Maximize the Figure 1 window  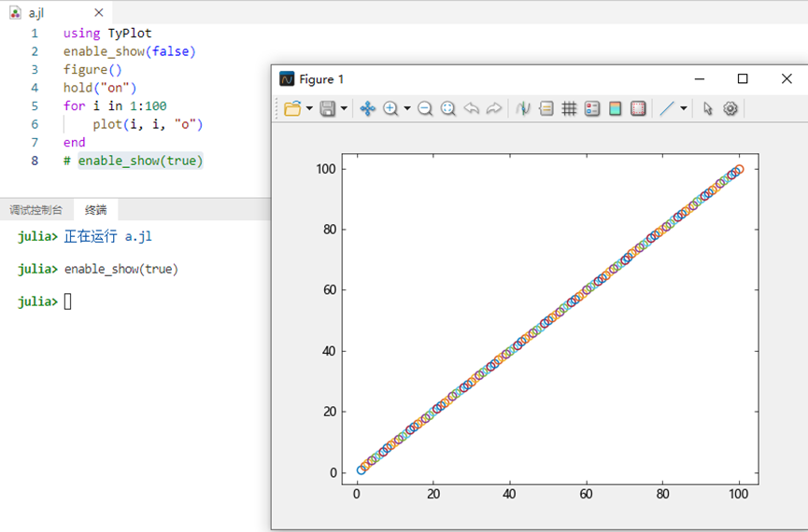point(743,78)
